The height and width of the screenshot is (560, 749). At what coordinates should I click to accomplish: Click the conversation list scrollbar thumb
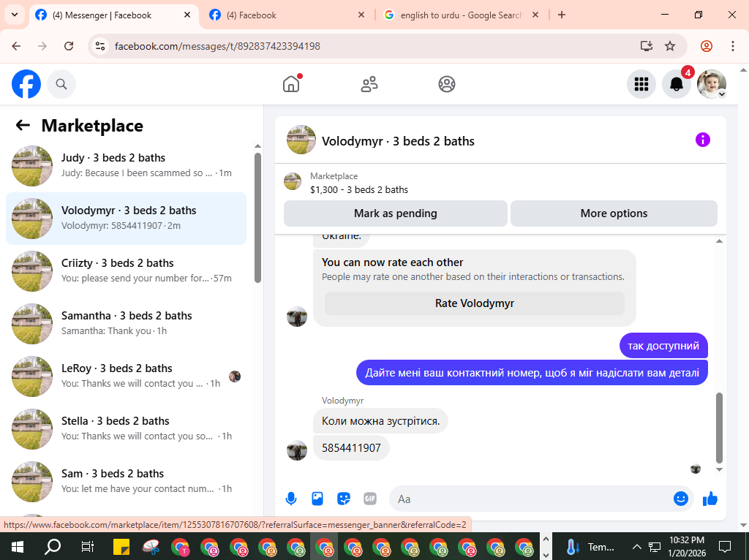[x=258, y=217]
